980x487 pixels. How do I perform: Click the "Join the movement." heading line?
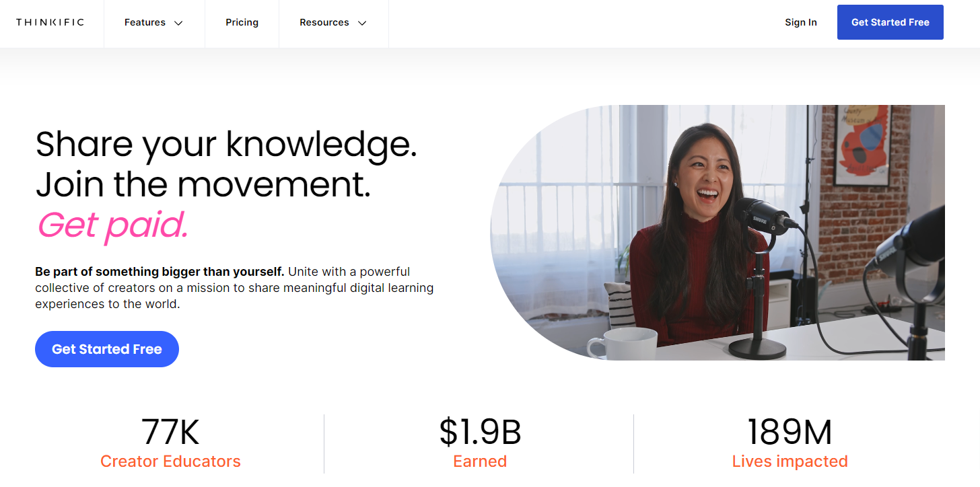(x=203, y=184)
